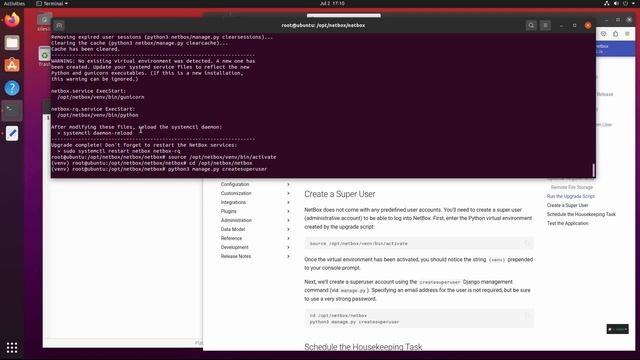Click the 'Schedule the Housekeeping Task' heading
This screenshot has height=360, width=640.
click(363, 347)
